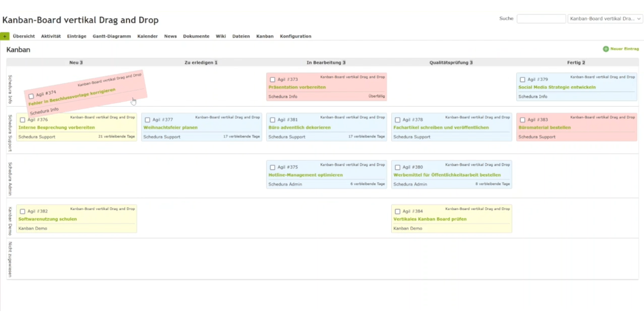Go to the Konfiguration tab
The image size is (644, 322).
click(x=295, y=36)
